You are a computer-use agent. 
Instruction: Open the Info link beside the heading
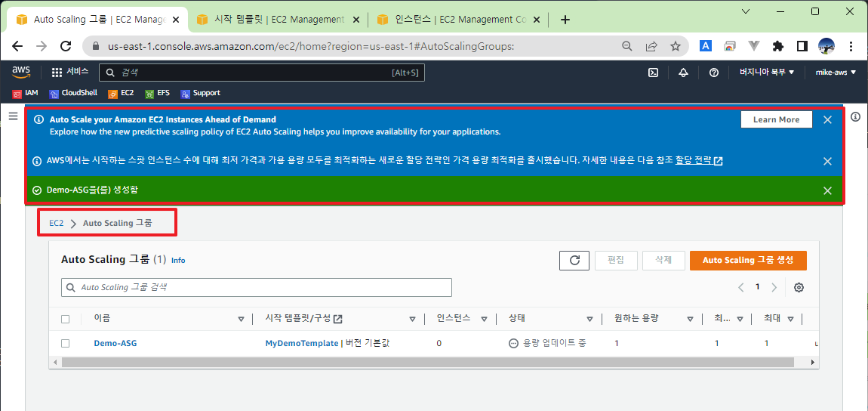178,261
